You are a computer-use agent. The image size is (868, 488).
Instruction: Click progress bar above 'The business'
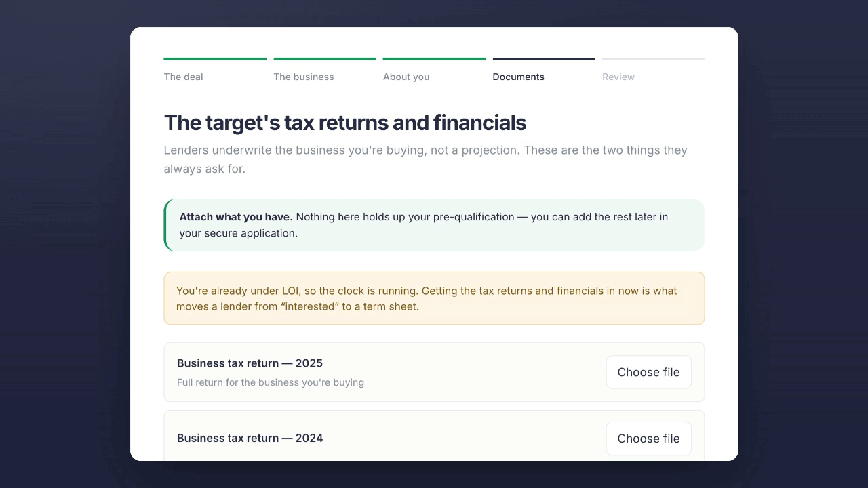[324, 58]
